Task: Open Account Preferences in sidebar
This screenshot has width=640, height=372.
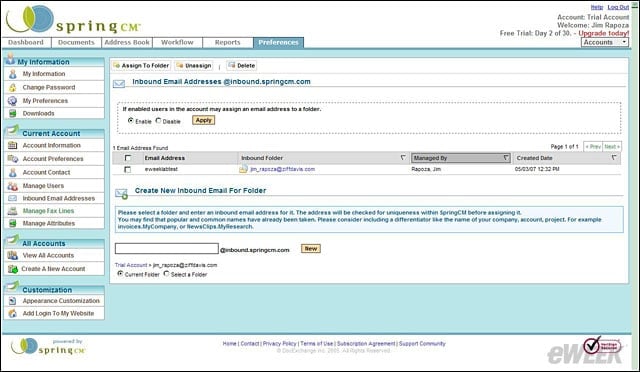Action: (54, 158)
